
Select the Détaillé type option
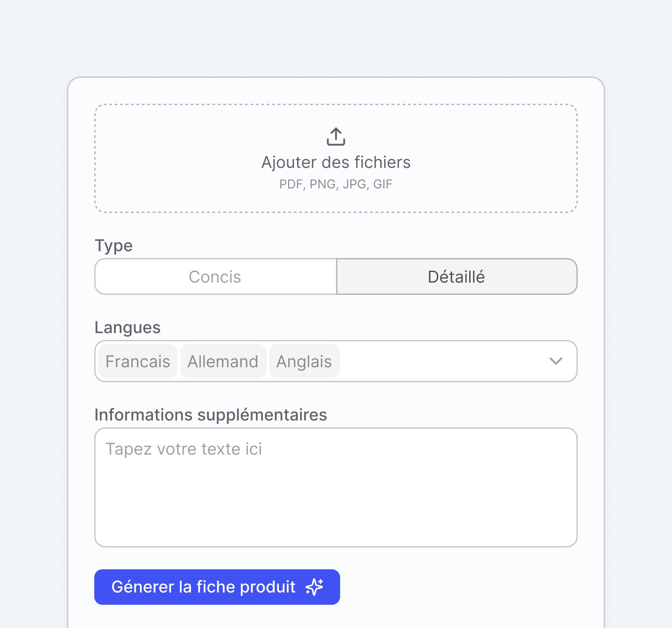click(x=456, y=276)
